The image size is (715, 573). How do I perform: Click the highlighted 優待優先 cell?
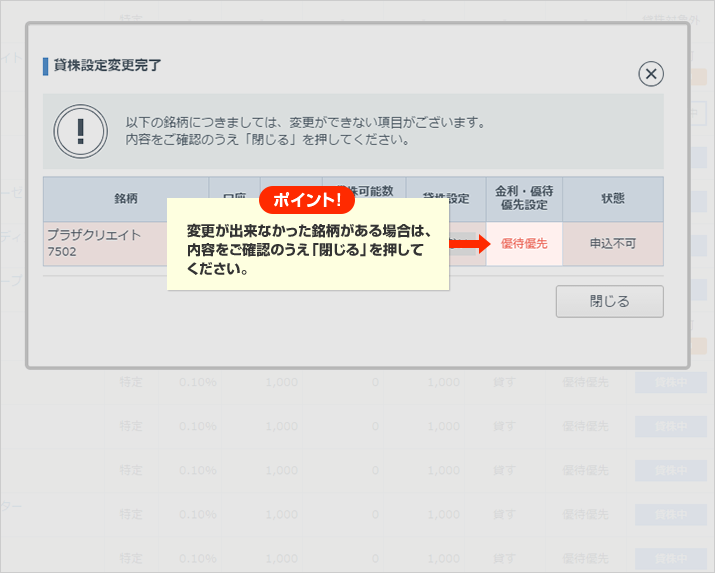click(x=524, y=244)
